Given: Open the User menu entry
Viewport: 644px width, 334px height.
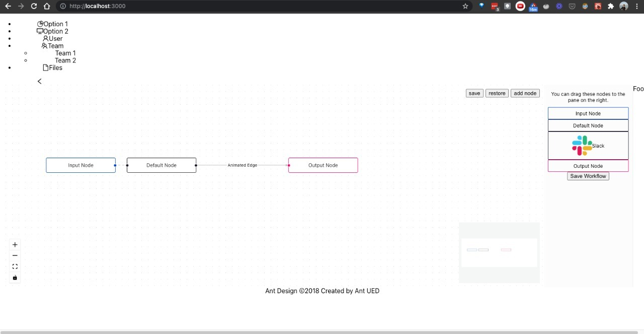Looking at the screenshot, I should tap(55, 38).
